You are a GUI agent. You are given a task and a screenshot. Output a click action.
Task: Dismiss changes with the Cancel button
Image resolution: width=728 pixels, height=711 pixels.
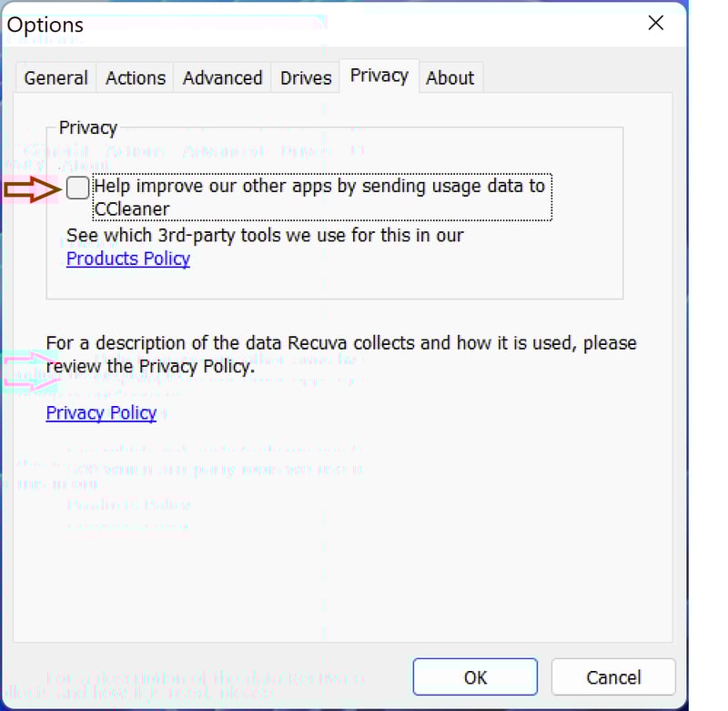(613, 677)
